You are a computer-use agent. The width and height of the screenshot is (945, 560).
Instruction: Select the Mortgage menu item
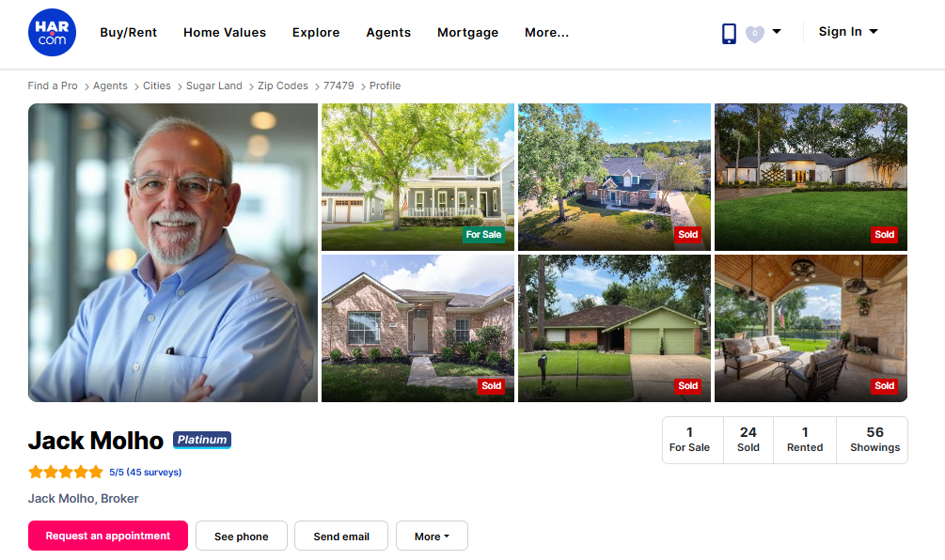[x=467, y=33]
